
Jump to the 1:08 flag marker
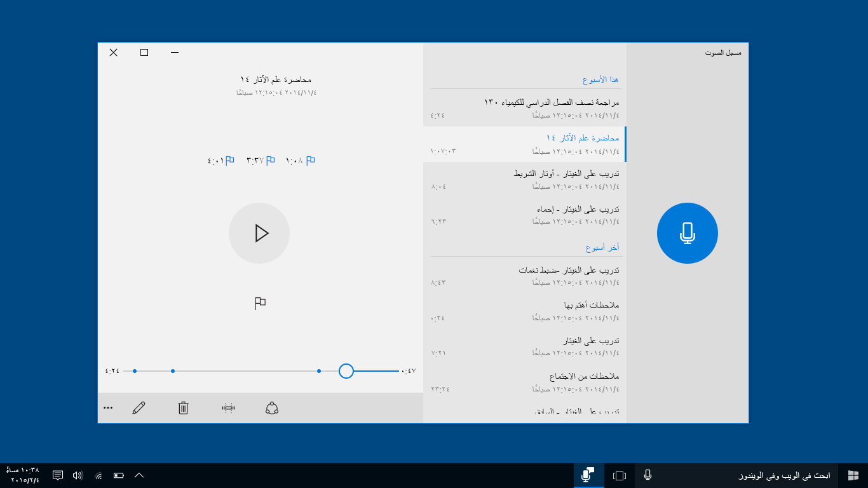301,161
